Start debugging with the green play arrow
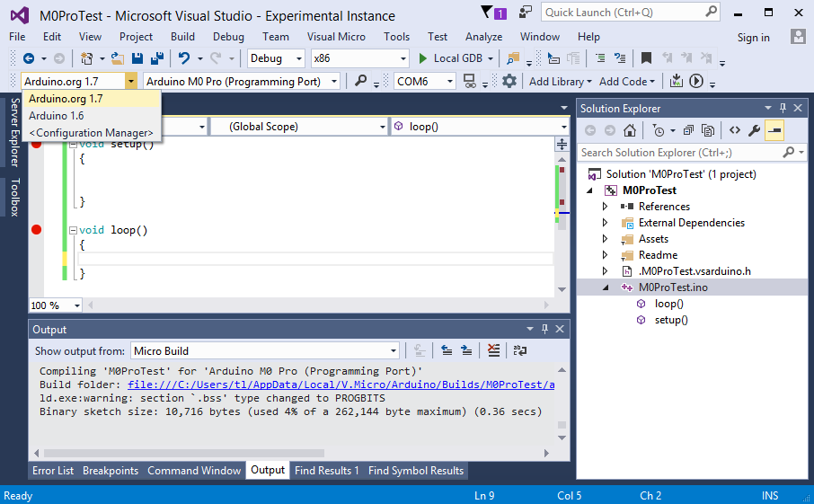Viewport: 814px width, 504px height. [x=424, y=58]
